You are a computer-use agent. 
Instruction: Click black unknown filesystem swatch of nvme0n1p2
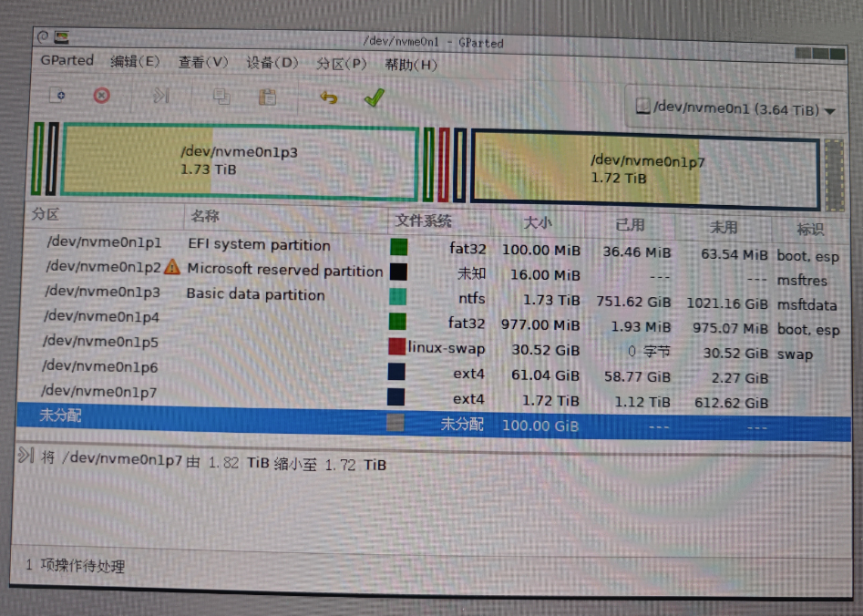398,272
